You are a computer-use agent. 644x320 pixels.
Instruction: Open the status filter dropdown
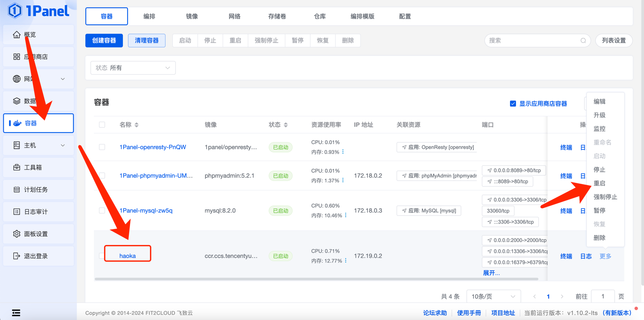(133, 68)
